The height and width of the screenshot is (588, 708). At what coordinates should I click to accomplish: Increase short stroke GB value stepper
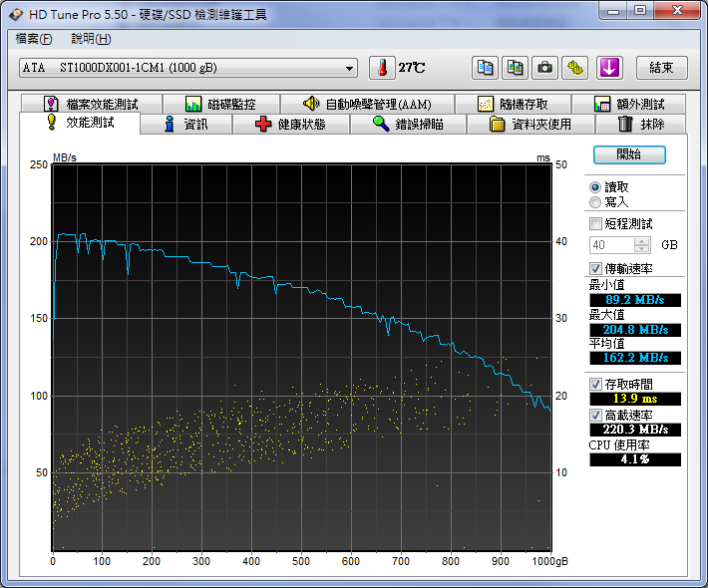click(x=641, y=241)
